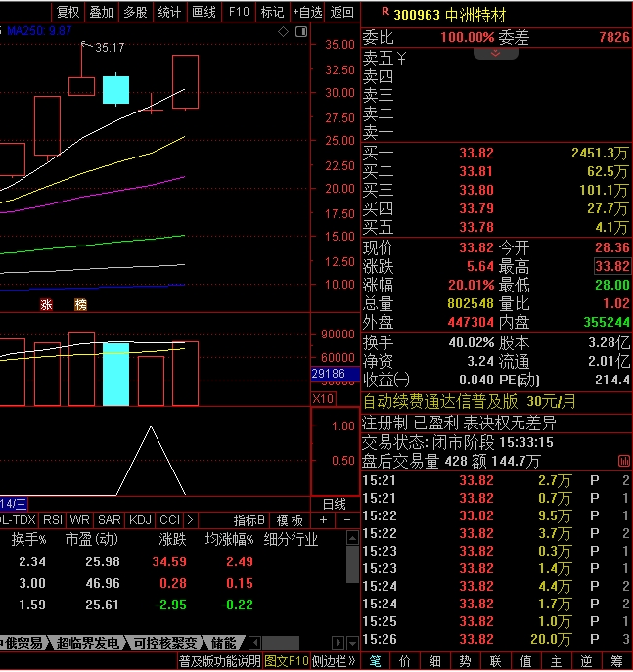The image size is (633, 672).
Task: Open the 叠加 overlay option
Action: pos(102,12)
